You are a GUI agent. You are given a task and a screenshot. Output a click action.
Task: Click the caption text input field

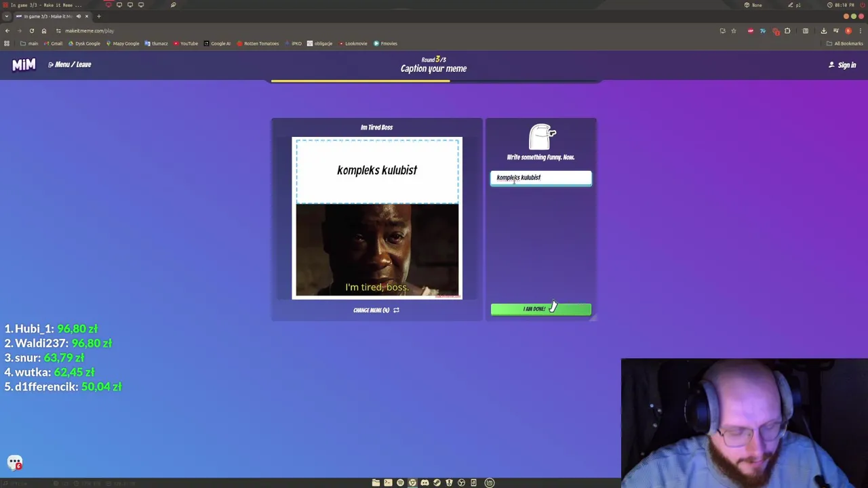pyautogui.click(x=541, y=178)
